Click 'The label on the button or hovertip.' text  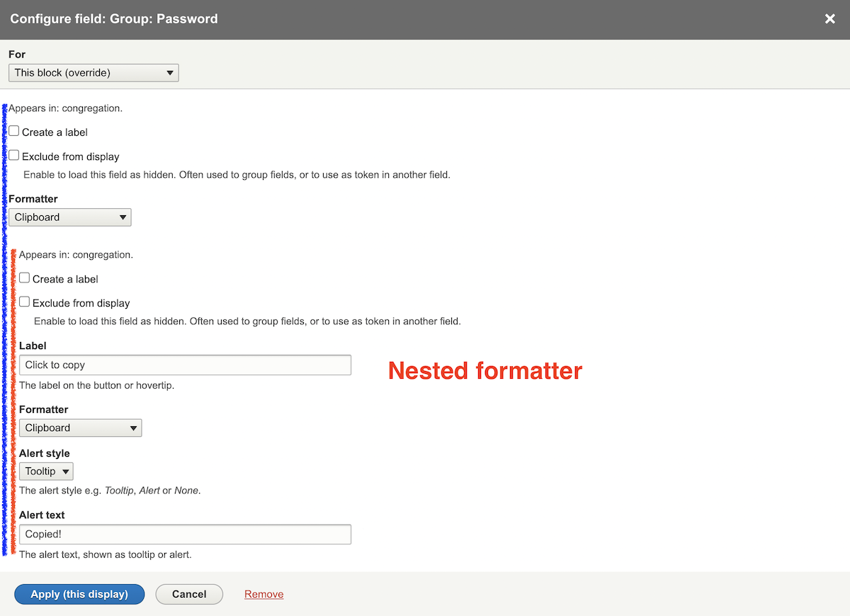(96, 386)
